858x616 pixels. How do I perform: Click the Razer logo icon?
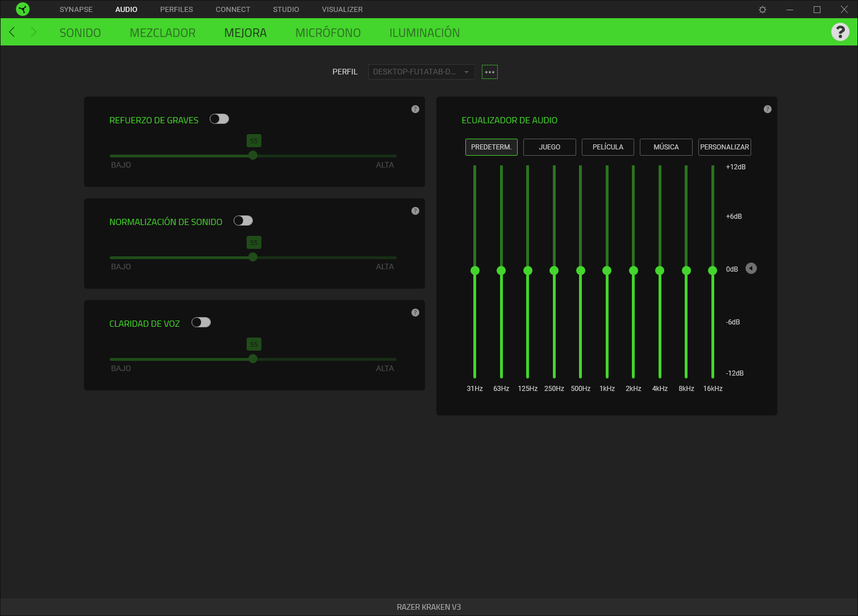point(23,9)
